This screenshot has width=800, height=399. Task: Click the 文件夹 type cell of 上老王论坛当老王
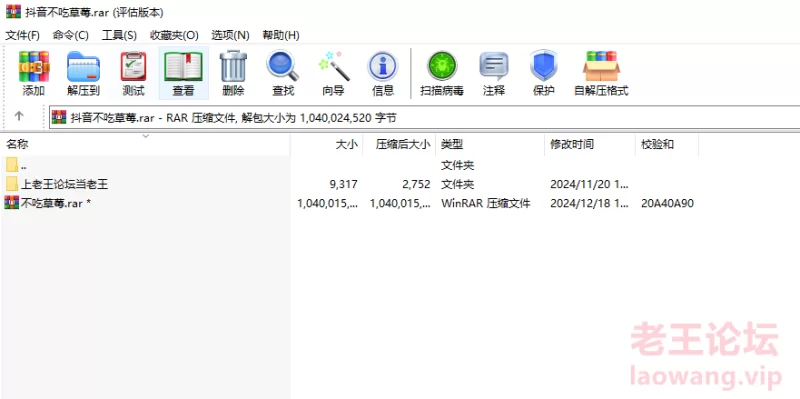[458, 184]
